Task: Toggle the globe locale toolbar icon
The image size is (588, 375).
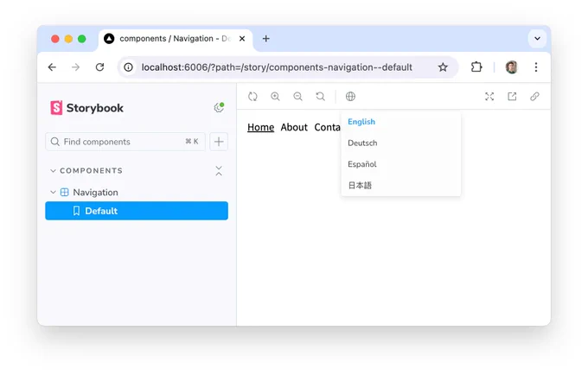Action: (x=350, y=97)
